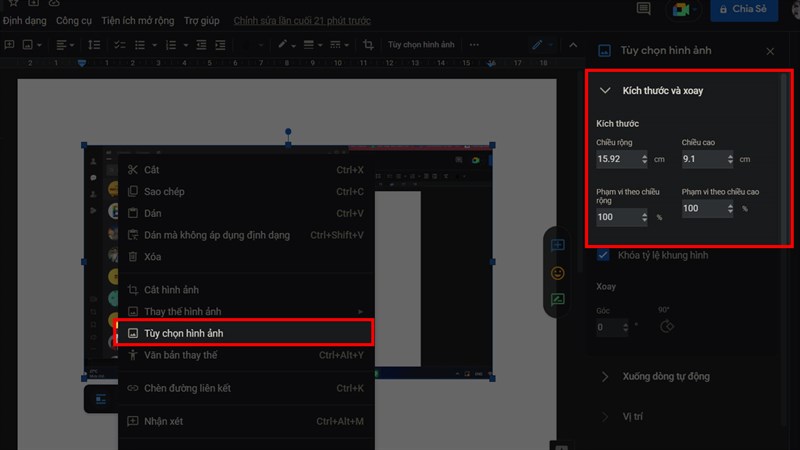800x450 pixels.
Task: Open the Google Meet call icon
Action: (681, 10)
